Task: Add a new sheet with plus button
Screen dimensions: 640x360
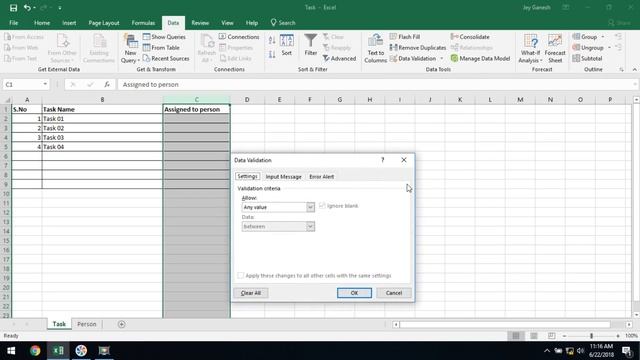Action: (121, 324)
